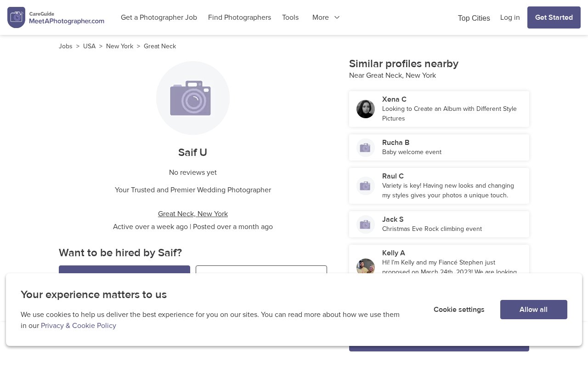This screenshot has width=588, height=368.
Task: Navigate to New York breadcrumb
Action: (x=119, y=46)
